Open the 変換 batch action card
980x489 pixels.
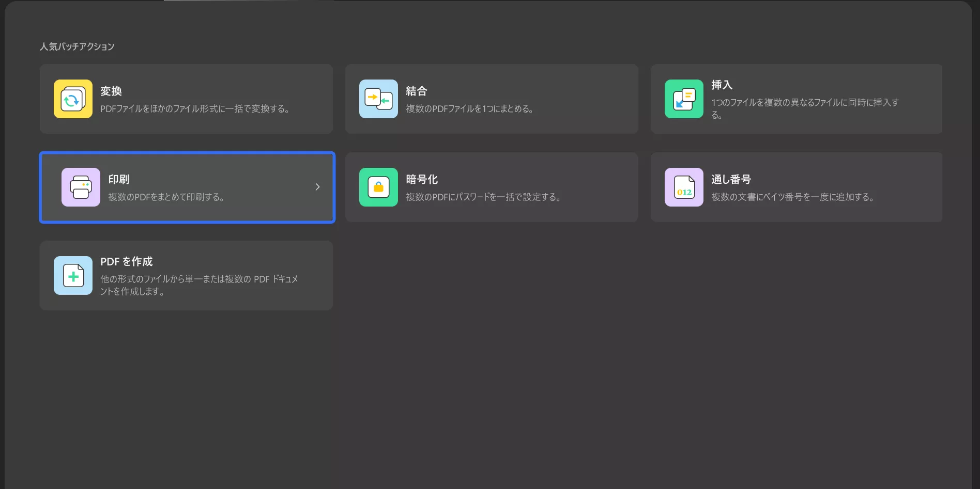click(186, 99)
